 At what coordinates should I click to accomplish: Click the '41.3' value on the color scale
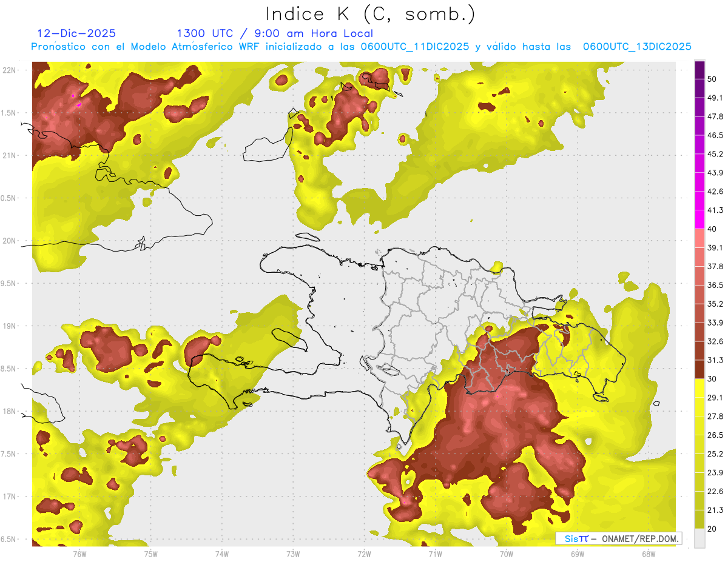click(715, 210)
